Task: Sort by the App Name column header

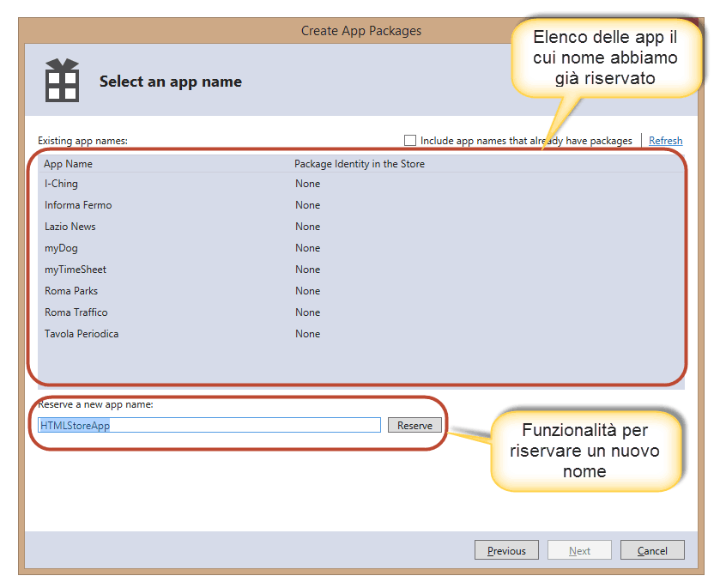Action: [x=69, y=164]
